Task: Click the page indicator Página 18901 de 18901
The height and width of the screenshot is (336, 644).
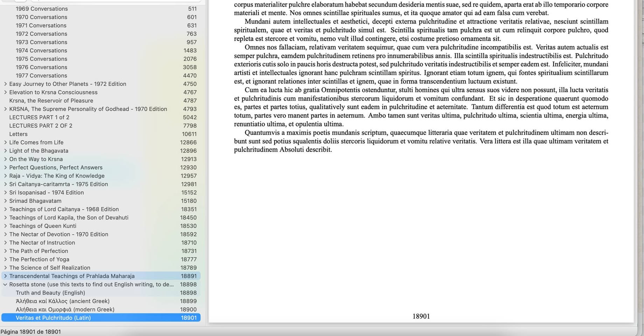Action: [x=31, y=332]
